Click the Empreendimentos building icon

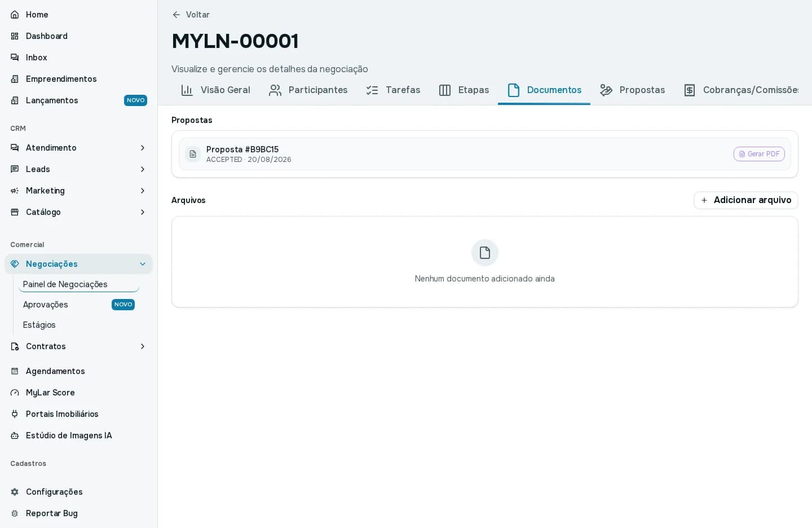point(15,79)
